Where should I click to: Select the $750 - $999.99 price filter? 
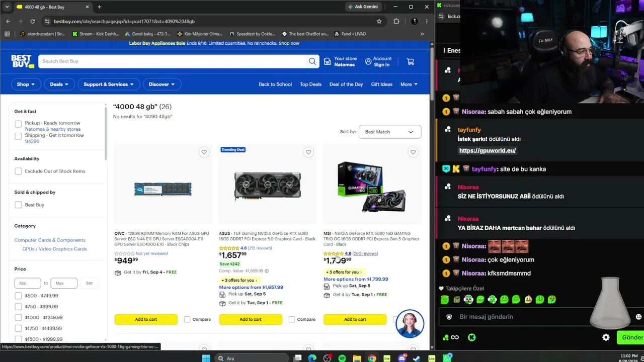(18, 307)
